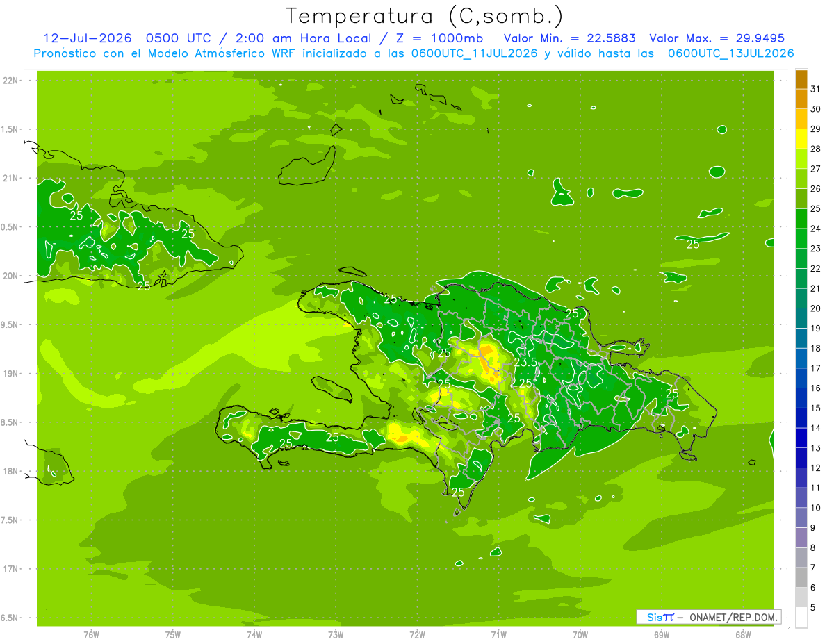Screen dimensions: 834x644
Task: Click the '69W' longitude label
Action: tap(662, 634)
